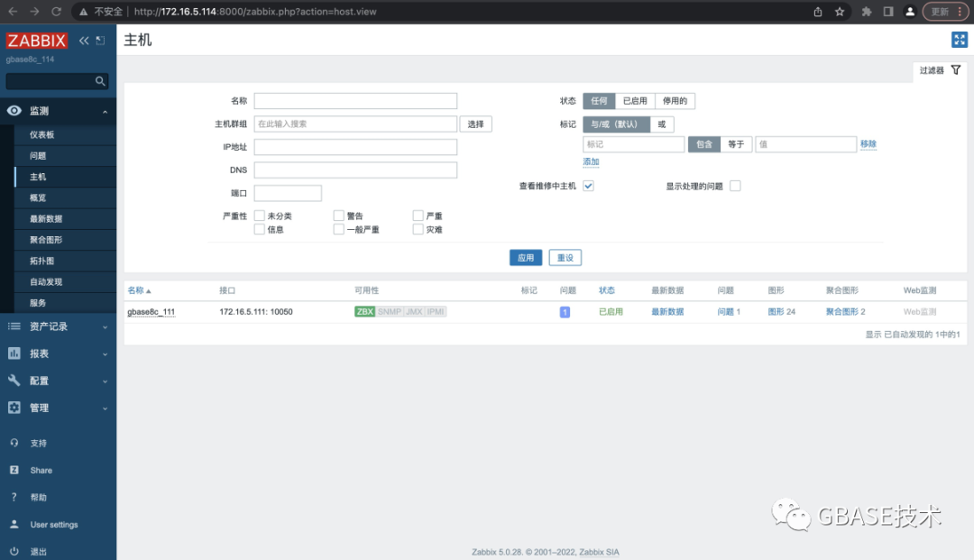Click the bar chart icon for 报表

click(x=14, y=353)
